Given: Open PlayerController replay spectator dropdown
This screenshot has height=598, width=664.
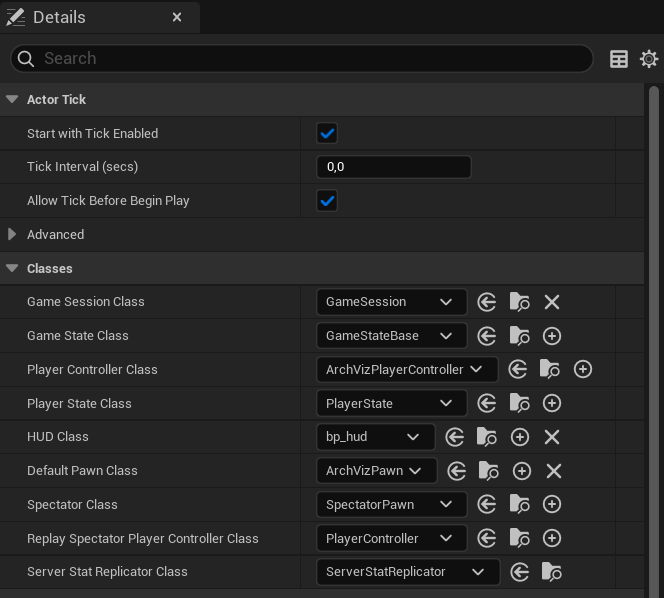Looking at the screenshot, I should coord(392,538).
